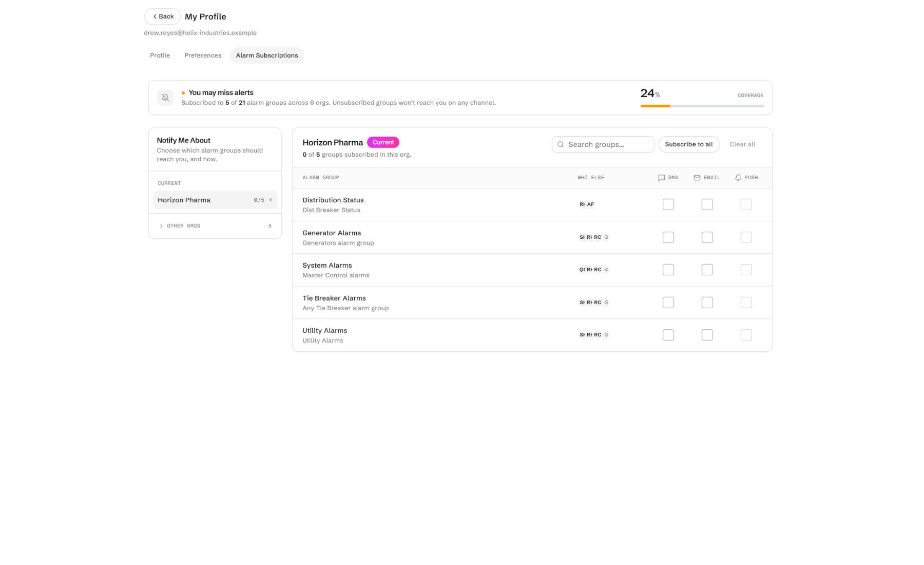Click the Who Else column header
Viewport: 924px width, 565px height.
591,178
